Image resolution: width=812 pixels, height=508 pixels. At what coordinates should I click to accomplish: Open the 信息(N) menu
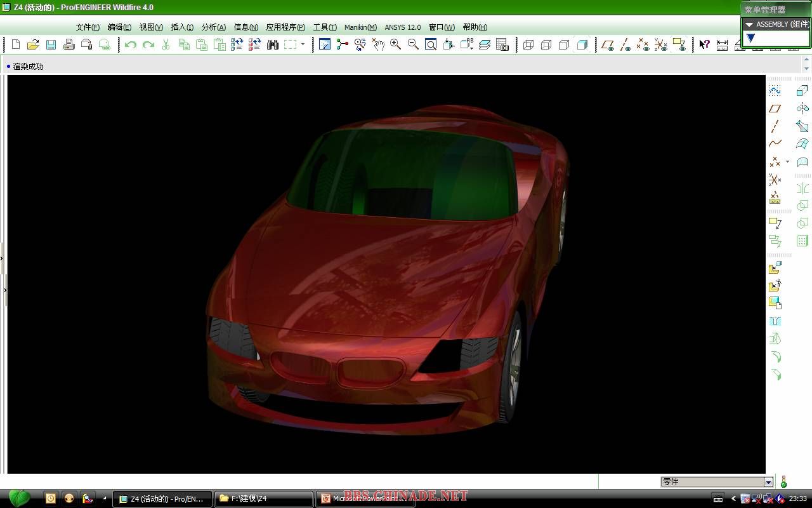point(246,27)
